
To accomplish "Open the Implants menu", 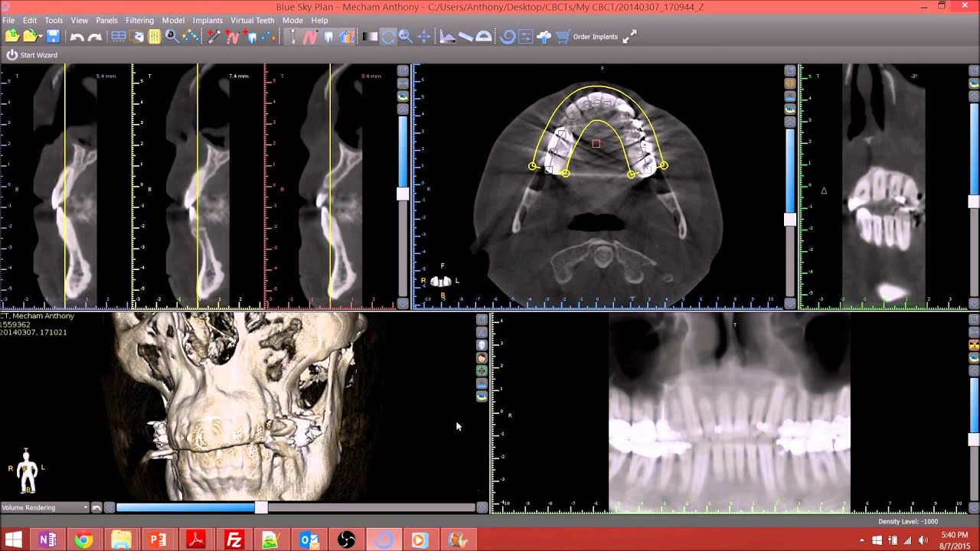I will 207,21.
